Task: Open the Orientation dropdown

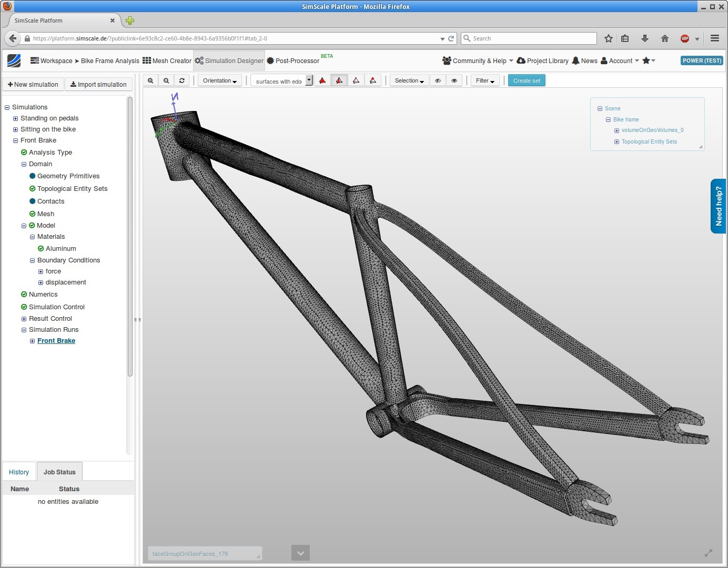Action: click(x=220, y=80)
